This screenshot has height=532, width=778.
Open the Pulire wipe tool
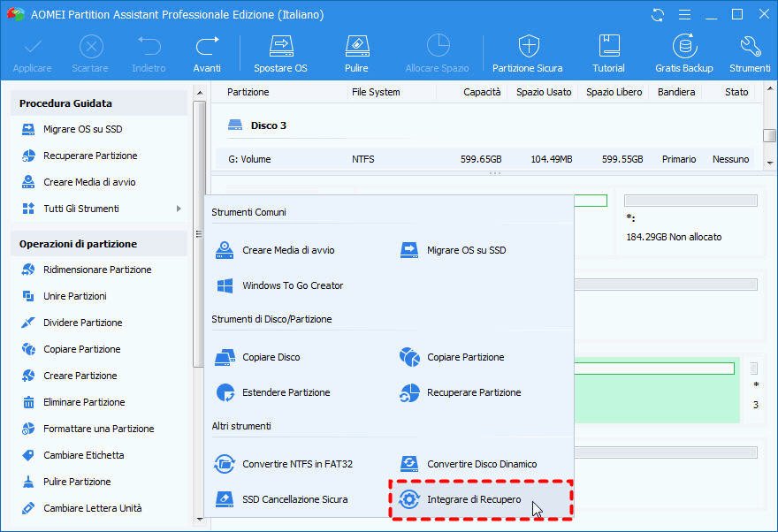pos(357,54)
